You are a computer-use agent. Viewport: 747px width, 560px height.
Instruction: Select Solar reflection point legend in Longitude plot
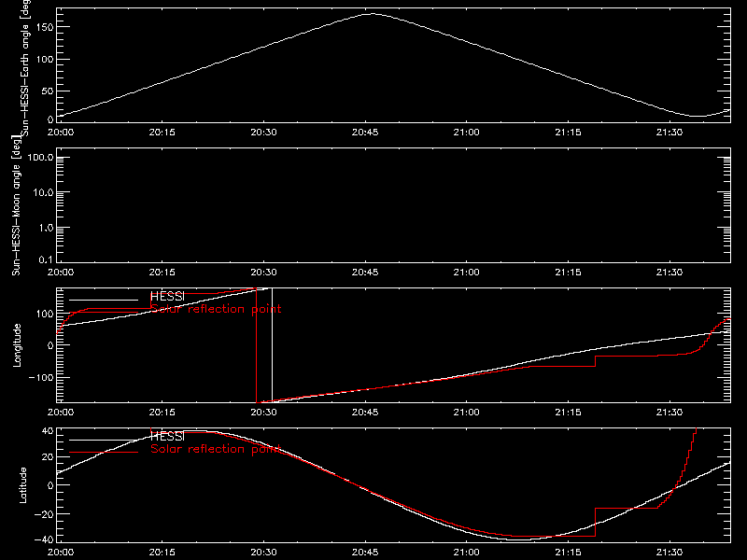pos(216,309)
